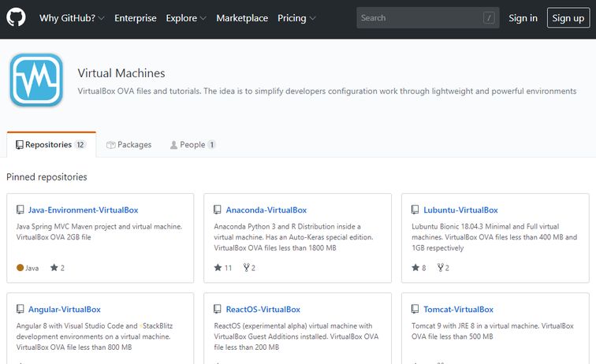Switch to the People tab
Viewport: 596px width, 364px height.
(192, 145)
